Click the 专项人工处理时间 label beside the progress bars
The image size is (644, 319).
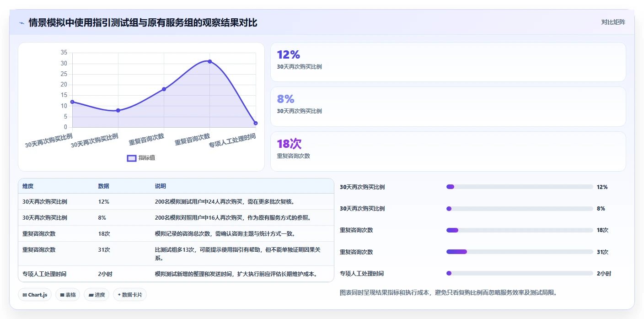point(362,273)
